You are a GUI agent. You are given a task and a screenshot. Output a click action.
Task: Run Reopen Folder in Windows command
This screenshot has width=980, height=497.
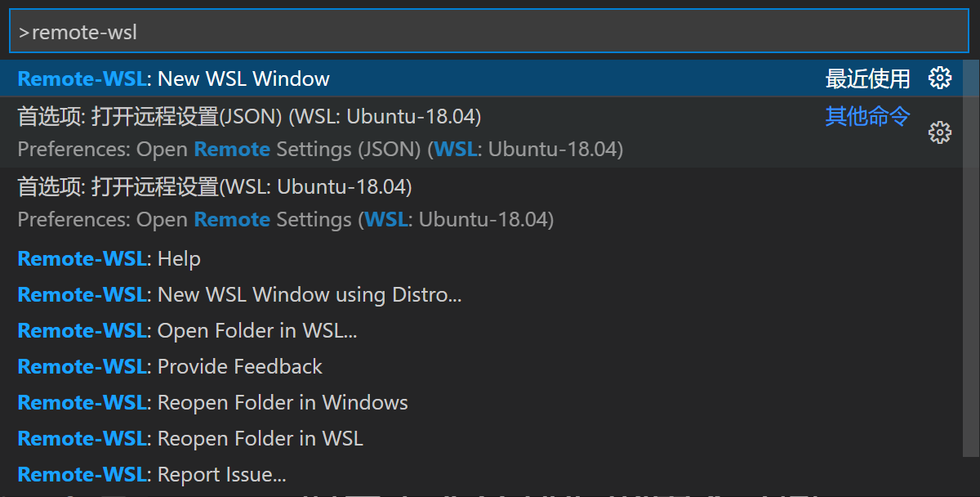(212, 402)
